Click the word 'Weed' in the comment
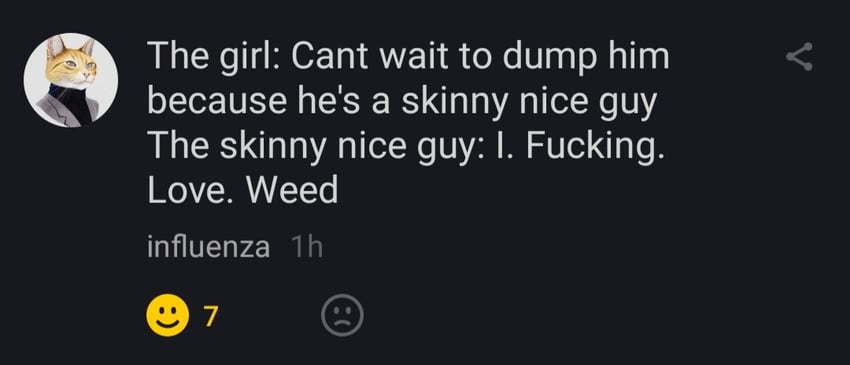This screenshot has height=365, width=850. pyautogui.click(x=293, y=190)
